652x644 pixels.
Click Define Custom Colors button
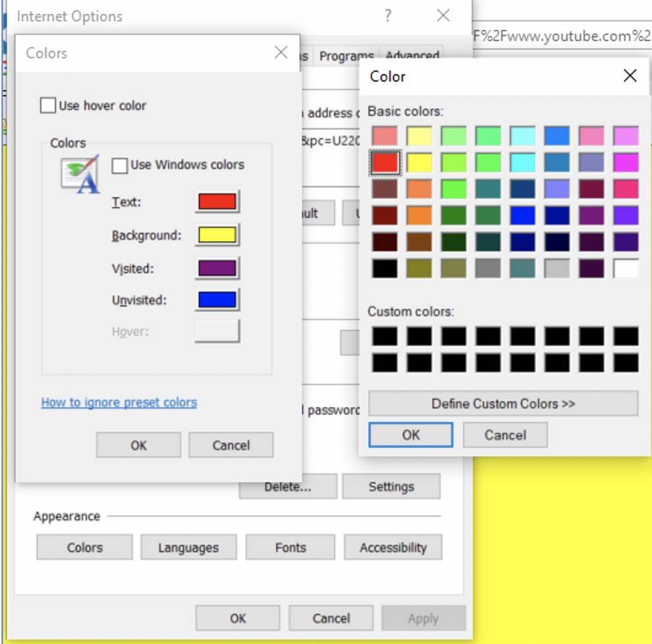[504, 404]
